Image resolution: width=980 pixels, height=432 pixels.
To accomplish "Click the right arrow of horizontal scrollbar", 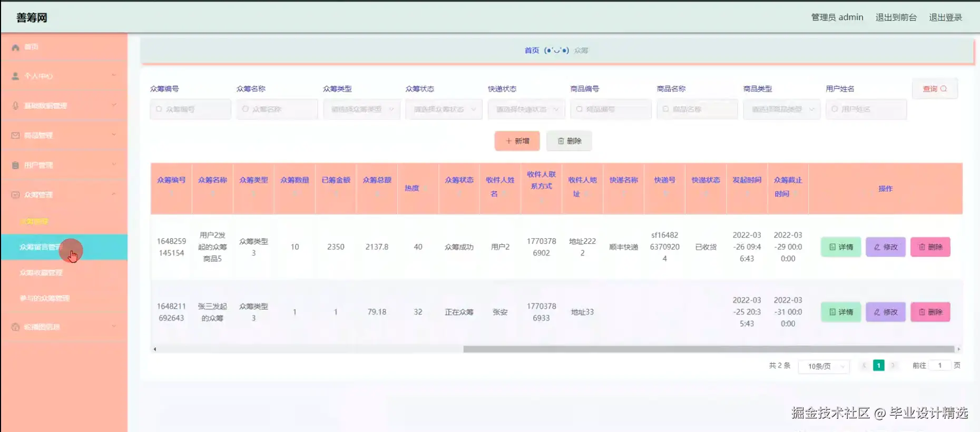I will tap(959, 349).
